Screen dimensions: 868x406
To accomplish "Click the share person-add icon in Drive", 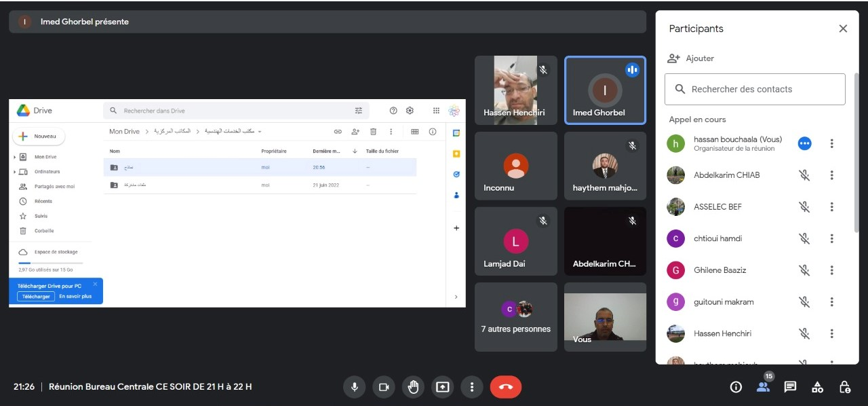I will pyautogui.click(x=355, y=132).
